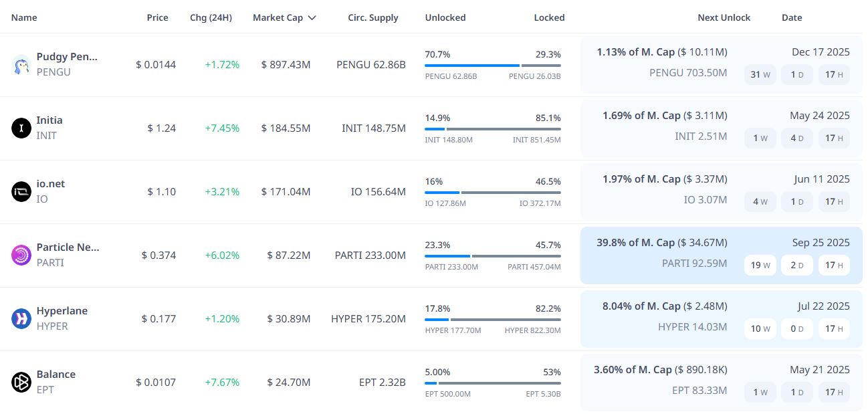Click circulating supply HYPER 175.20M
The image size is (868, 414).
(x=368, y=319)
